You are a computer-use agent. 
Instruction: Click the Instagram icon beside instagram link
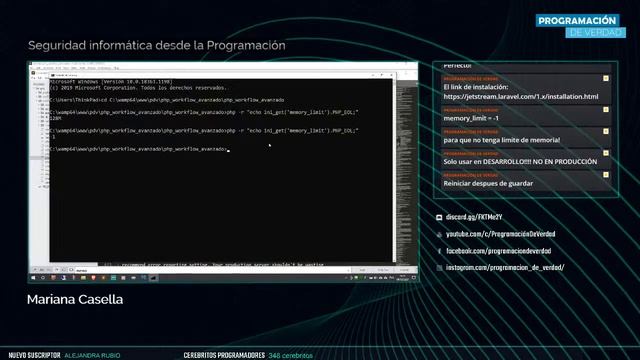pos(439,268)
